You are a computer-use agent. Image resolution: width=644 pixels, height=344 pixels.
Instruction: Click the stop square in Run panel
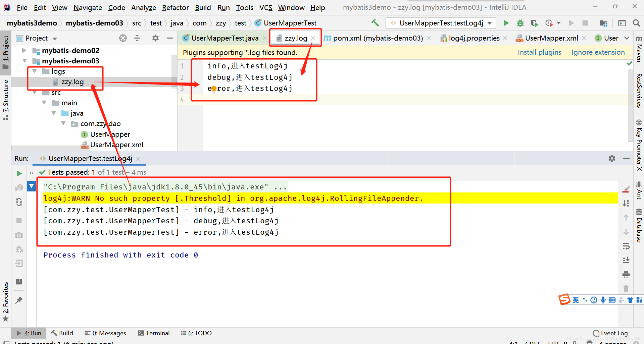(x=19, y=220)
